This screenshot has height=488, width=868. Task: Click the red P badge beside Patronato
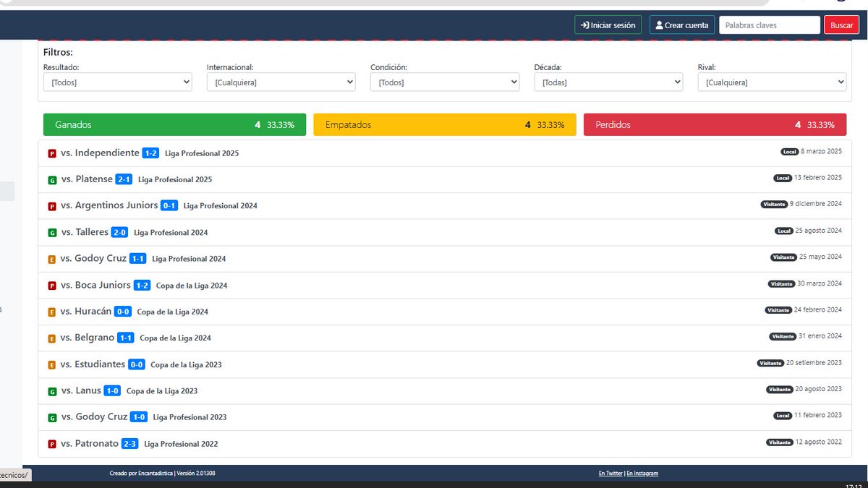click(52, 444)
